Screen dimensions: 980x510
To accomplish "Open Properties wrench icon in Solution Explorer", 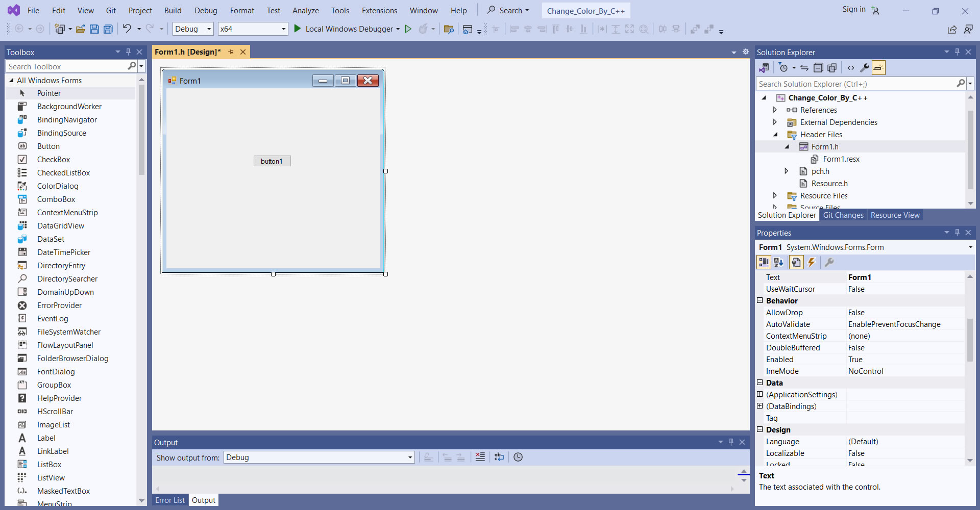I will tap(864, 68).
